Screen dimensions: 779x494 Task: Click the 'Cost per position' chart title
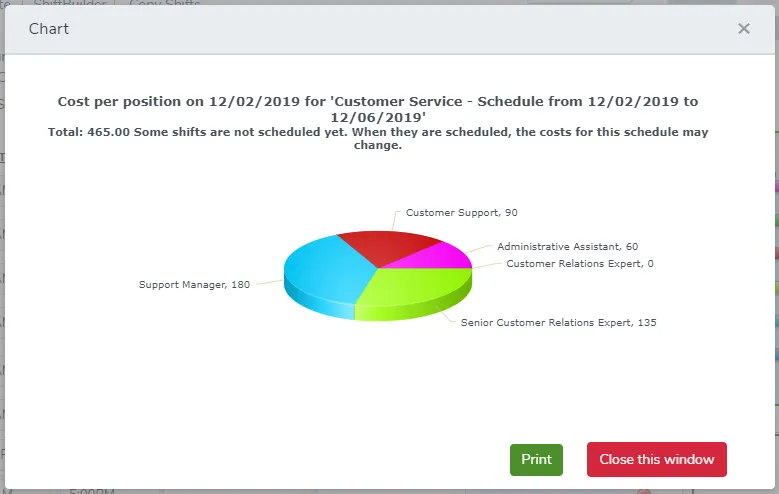[378, 109]
